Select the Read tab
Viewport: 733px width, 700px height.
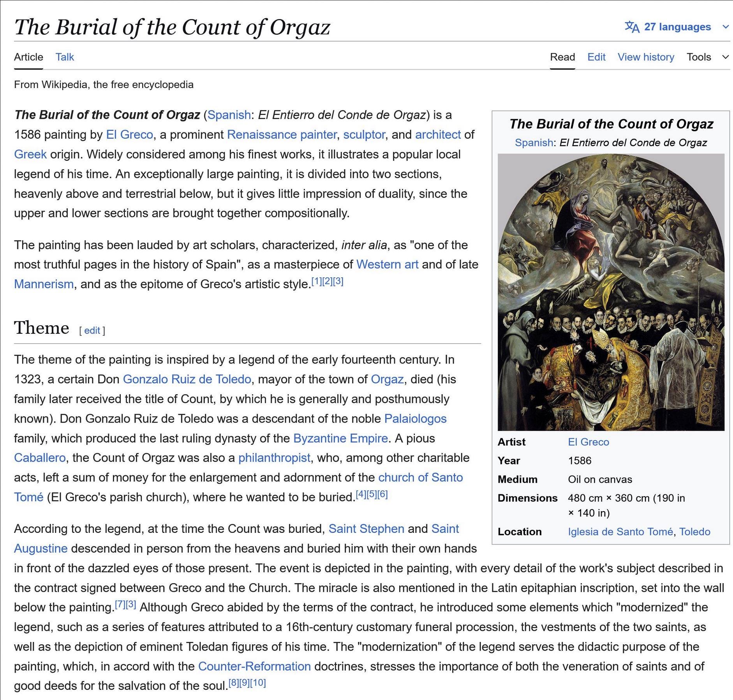pyautogui.click(x=562, y=57)
